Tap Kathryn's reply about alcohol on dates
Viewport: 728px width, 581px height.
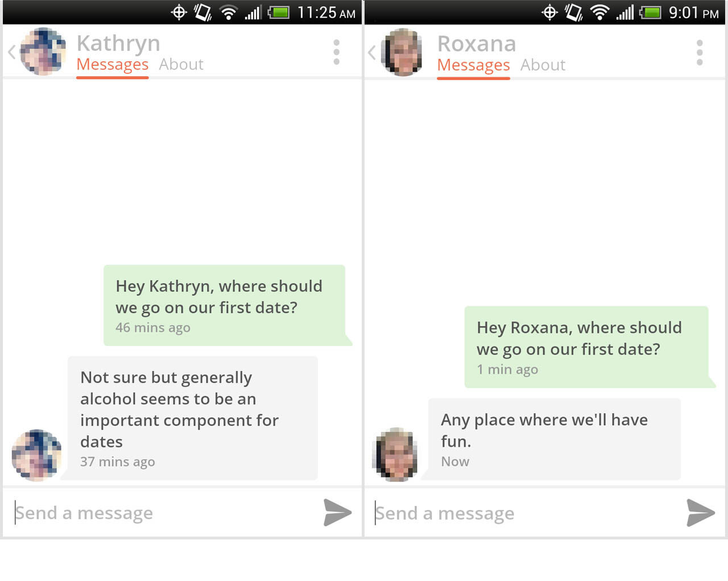click(x=192, y=418)
